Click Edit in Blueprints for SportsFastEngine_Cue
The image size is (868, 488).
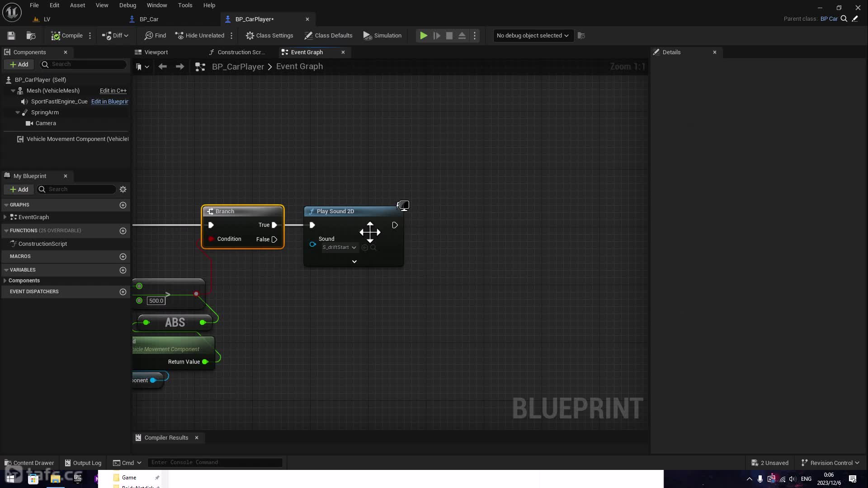(x=110, y=101)
